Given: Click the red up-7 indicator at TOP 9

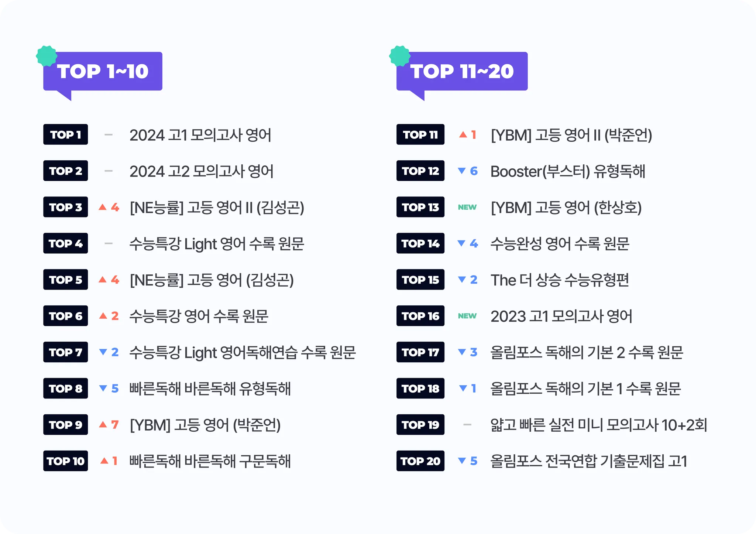Looking at the screenshot, I should point(109,424).
